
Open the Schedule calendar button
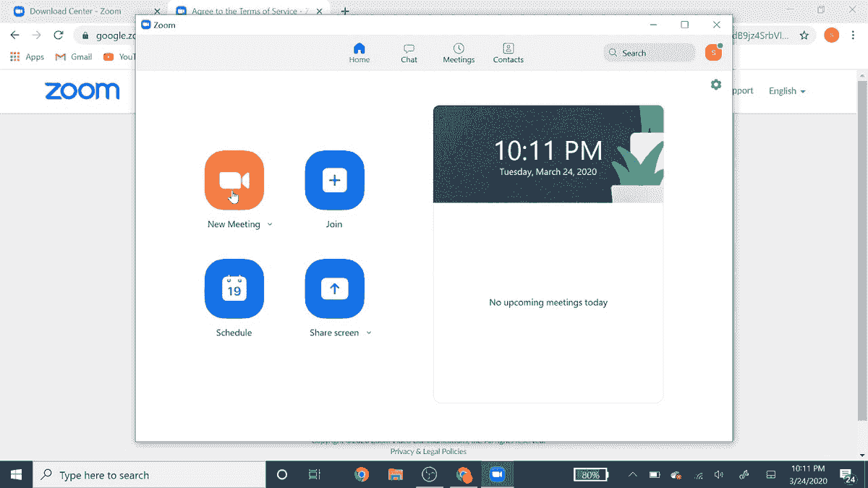pyautogui.click(x=234, y=288)
